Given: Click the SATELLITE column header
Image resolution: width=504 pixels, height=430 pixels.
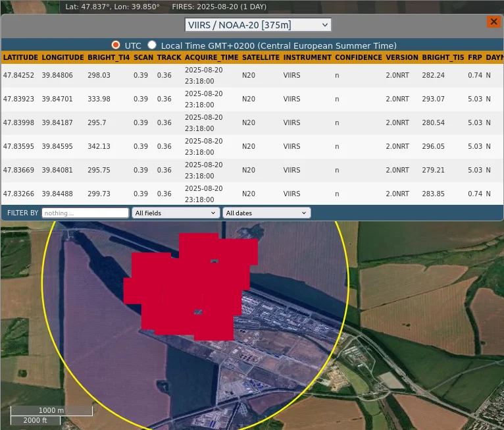Looking at the screenshot, I should pyautogui.click(x=260, y=57).
